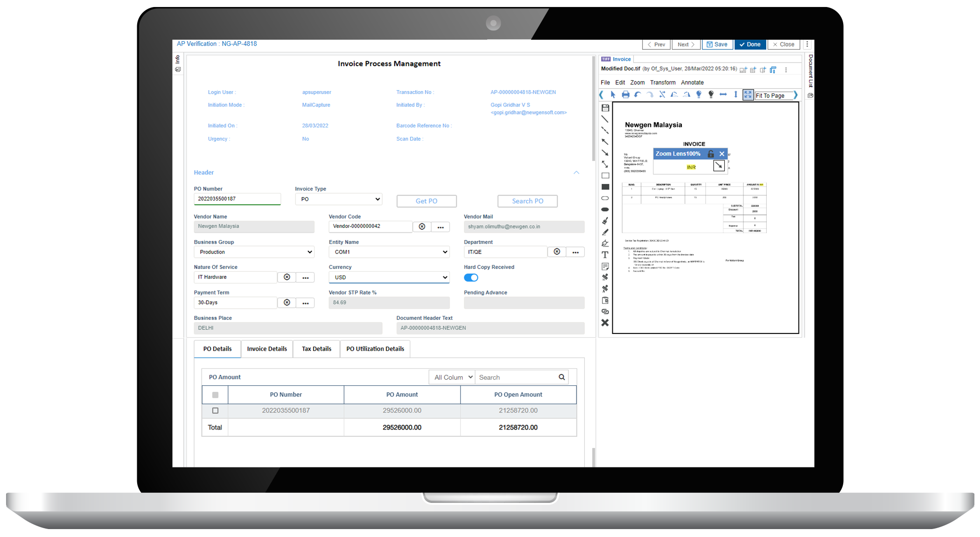Undo the last annotation action
The width and height of the screenshot is (980, 537).
[x=637, y=95]
